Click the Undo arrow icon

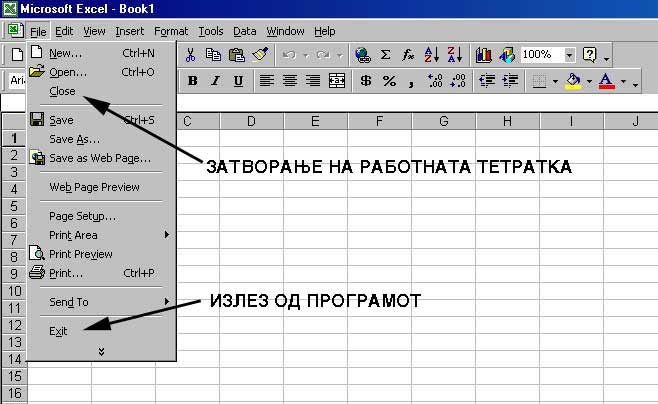pos(290,55)
